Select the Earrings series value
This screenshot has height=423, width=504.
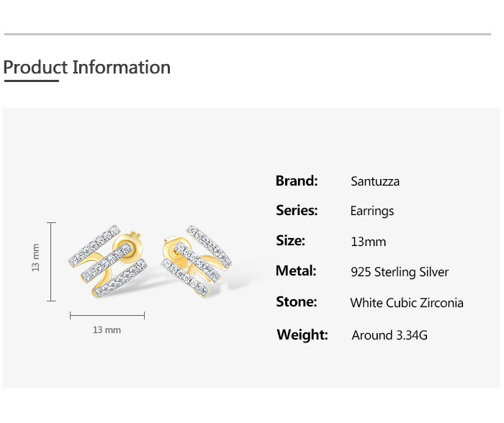pos(372,211)
